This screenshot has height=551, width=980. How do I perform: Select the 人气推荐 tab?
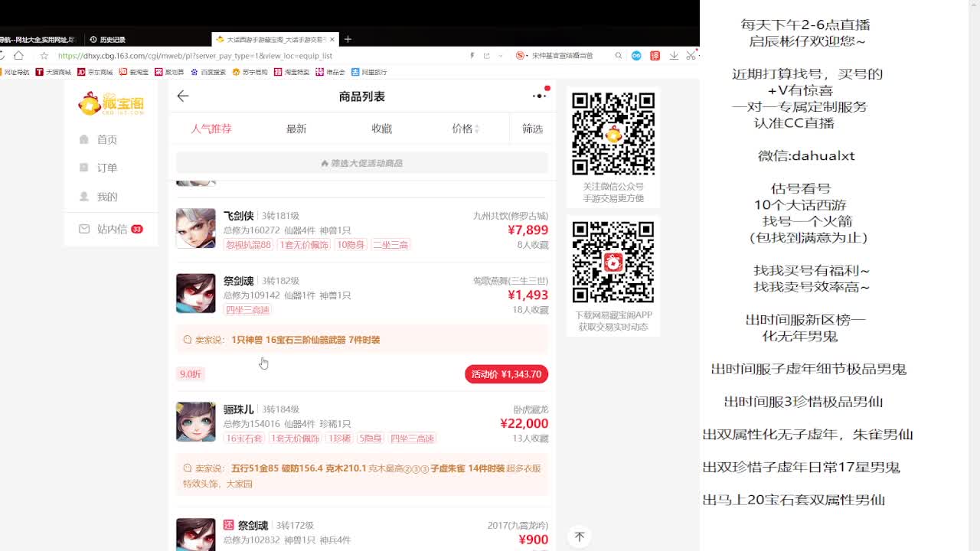[211, 129]
